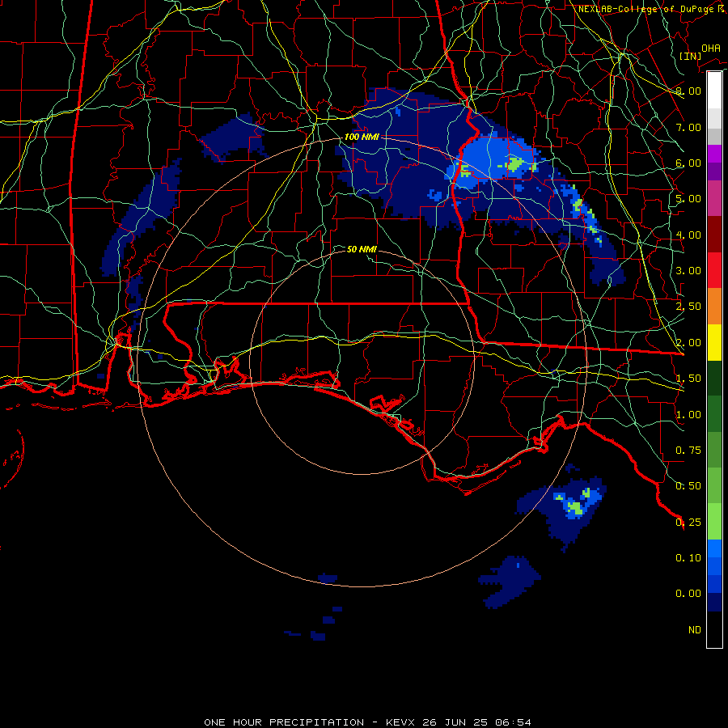The image size is (728, 728).
Task: Pick the yellow swatch in the color scale
Action: point(714,342)
